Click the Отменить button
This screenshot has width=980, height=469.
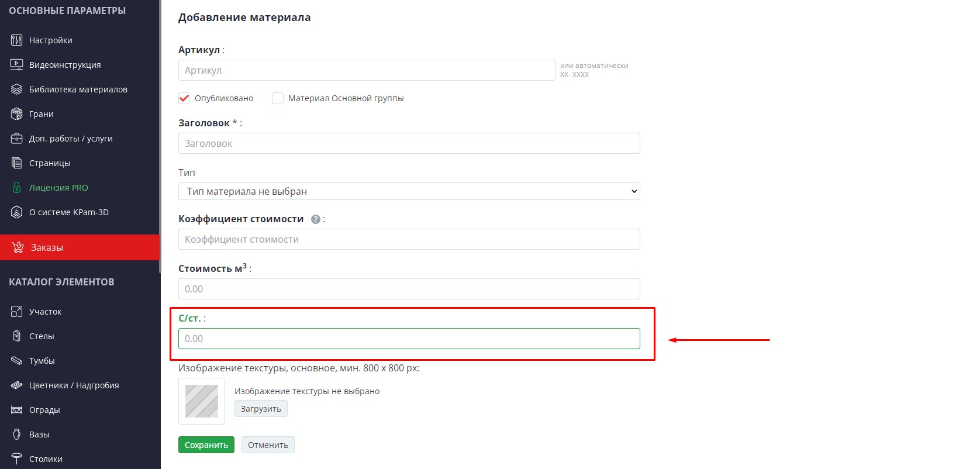click(268, 445)
